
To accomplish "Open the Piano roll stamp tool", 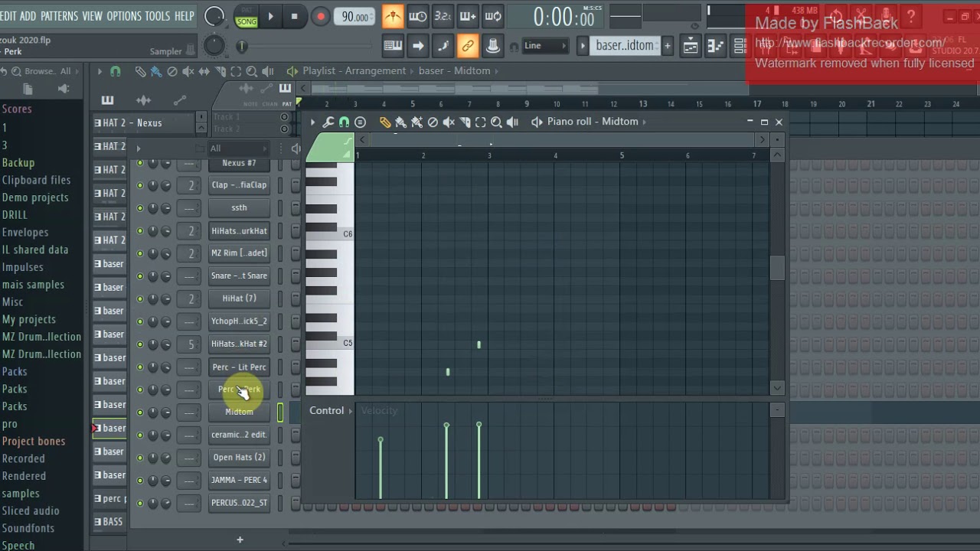I will pyautogui.click(x=360, y=122).
